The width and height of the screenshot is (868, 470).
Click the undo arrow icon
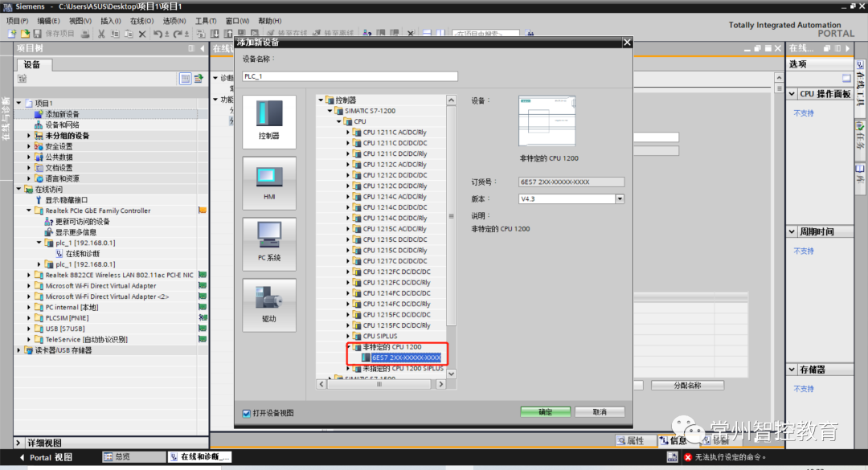click(158, 34)
